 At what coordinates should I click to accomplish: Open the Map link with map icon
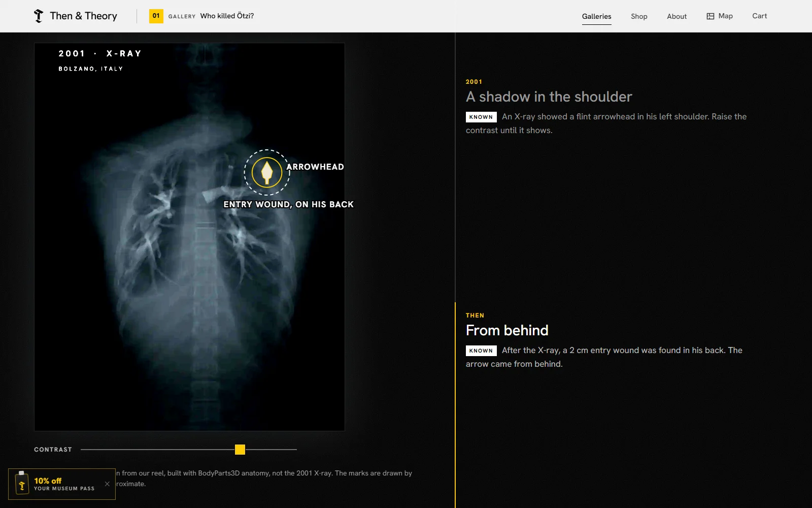coord(720,16)
